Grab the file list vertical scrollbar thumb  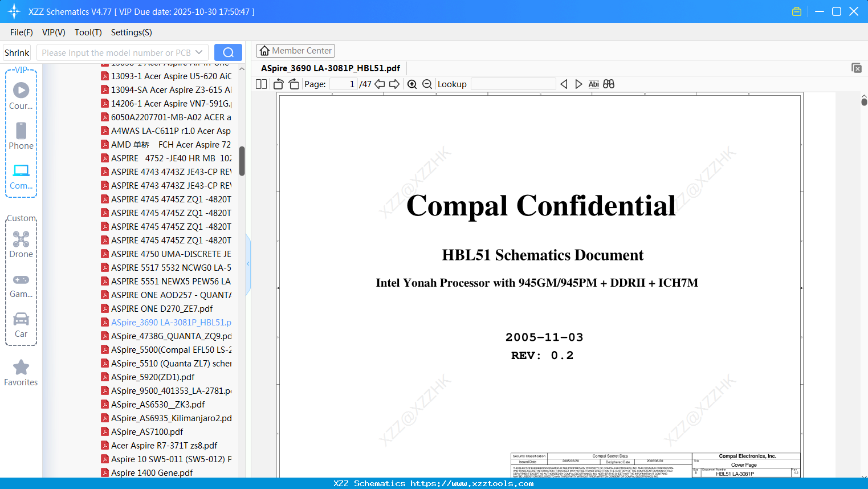click(242, 161)
